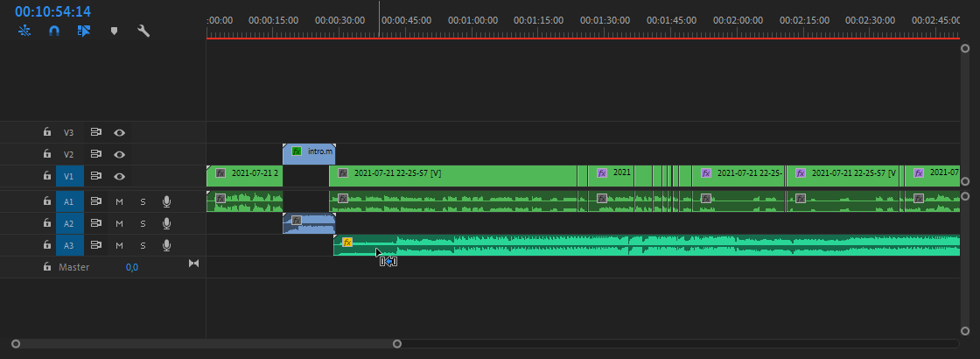This screenshot has height=359, width=980.
Task: Target the V1 video track header
Action: coord(69,177)
